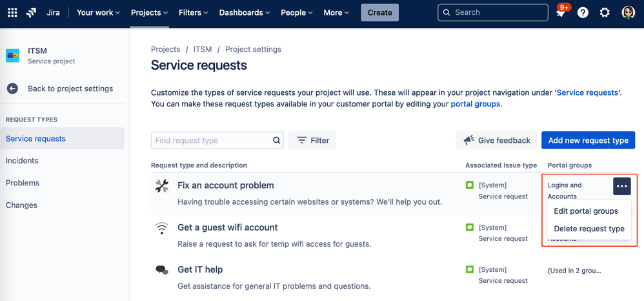
Task: Click Back to project settings
Action: [x=70, y=88]
